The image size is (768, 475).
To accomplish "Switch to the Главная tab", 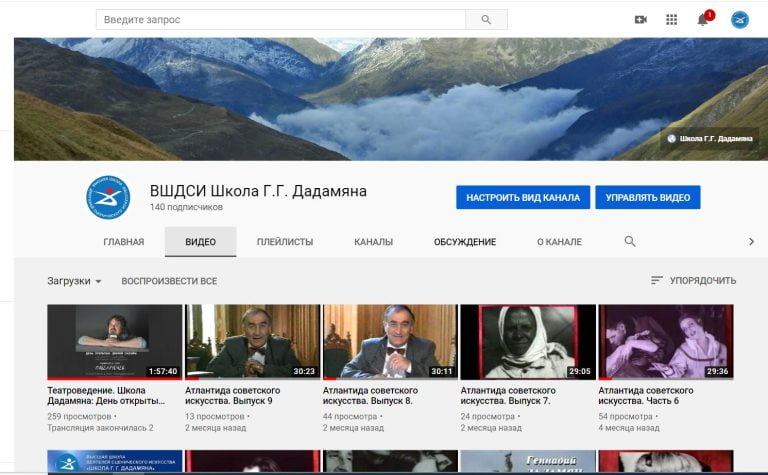I will point(123,242).
